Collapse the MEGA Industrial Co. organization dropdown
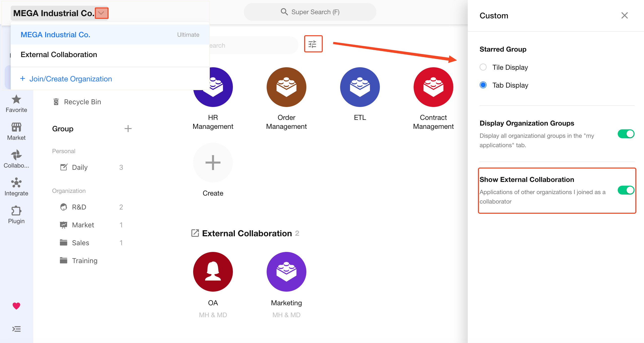Screen dimensions: 644x343 tap(102, 13)
